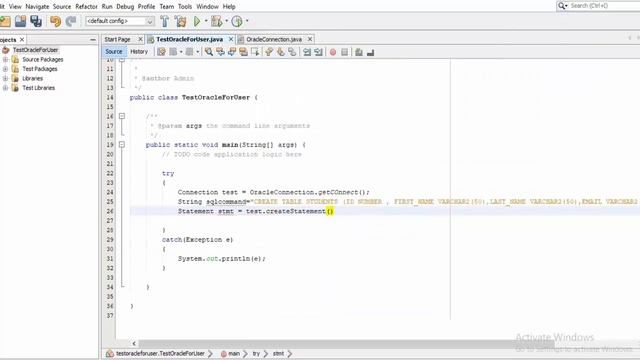Click testoracleforuser.TestOracleForUser breadcrumb

coord(160,353)
